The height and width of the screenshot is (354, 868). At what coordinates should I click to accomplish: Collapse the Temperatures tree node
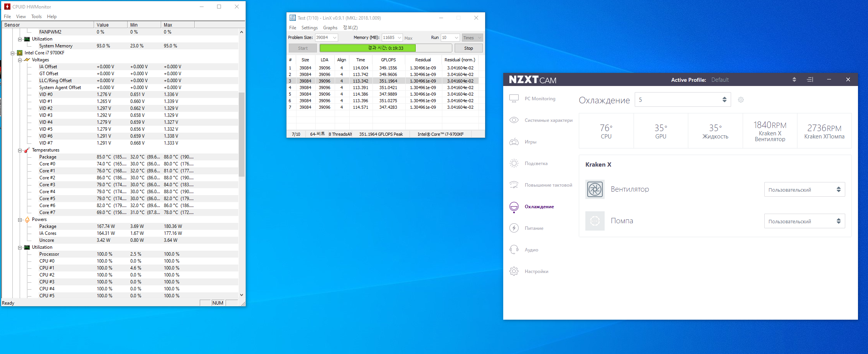pyautogui.click(x=20, y=150)
